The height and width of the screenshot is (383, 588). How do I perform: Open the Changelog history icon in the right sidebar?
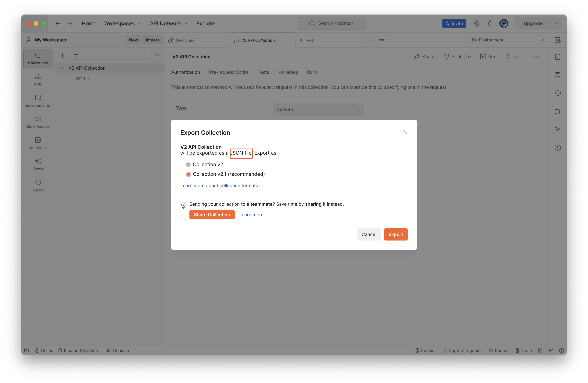tap(558, 93)
